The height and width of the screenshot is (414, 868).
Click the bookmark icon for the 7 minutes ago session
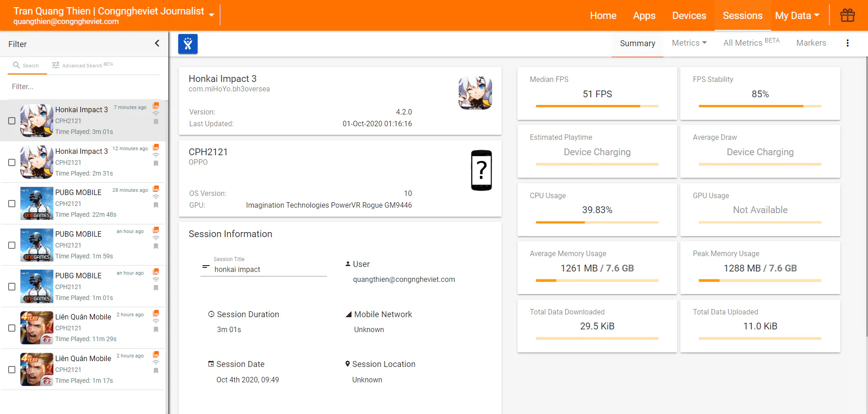[x=156, y=122]
